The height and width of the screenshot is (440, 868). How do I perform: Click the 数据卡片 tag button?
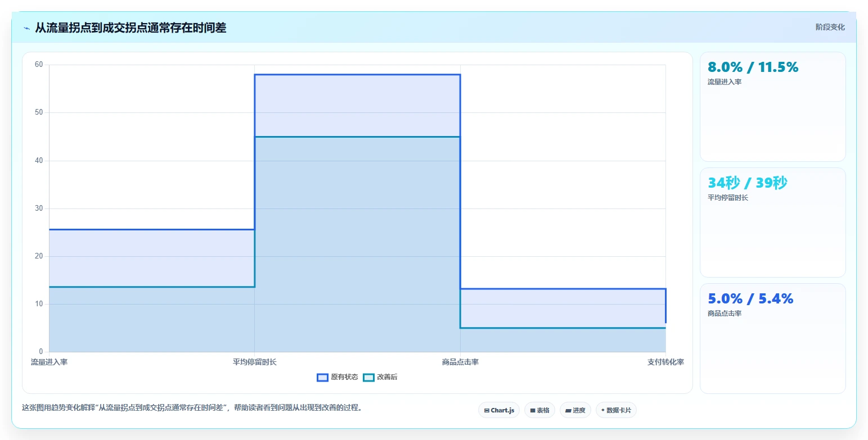pos(616,410)
